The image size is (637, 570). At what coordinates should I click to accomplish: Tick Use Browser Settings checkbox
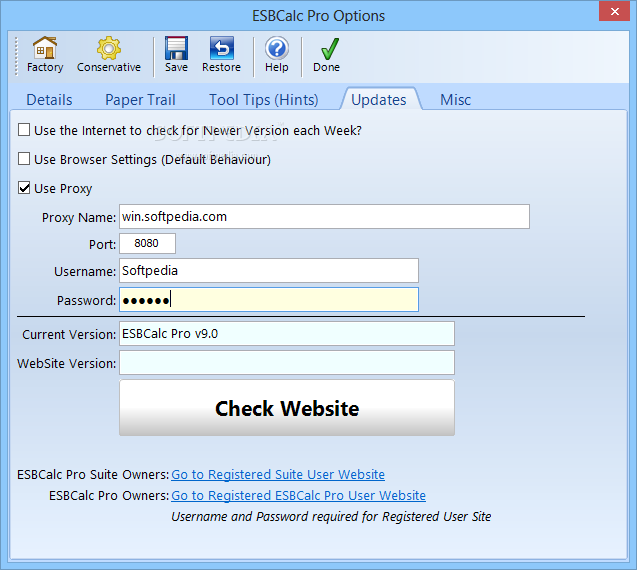pyautogui.click(x=24, y=159)
